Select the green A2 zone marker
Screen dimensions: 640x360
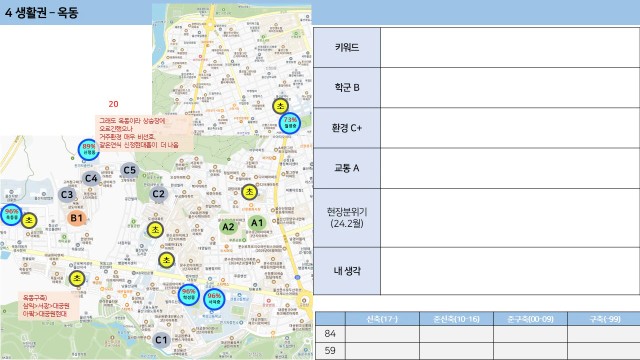point(228,227)
